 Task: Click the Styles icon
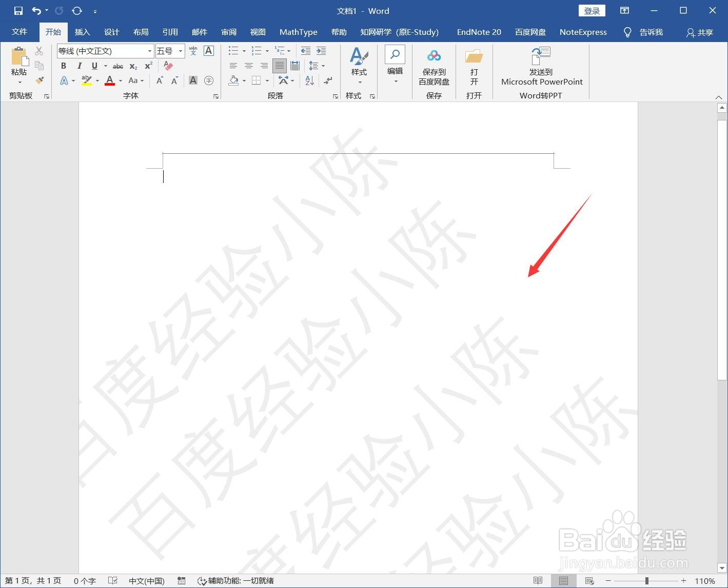[x=359, y=56]
